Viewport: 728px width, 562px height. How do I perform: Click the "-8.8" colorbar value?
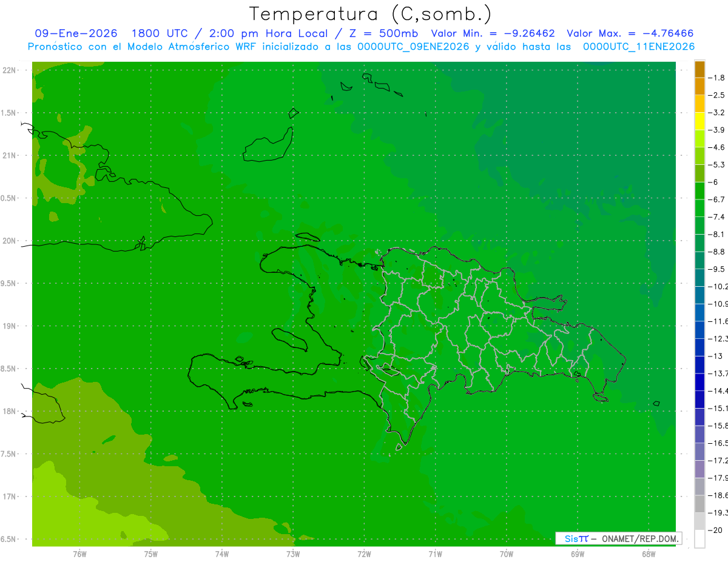(716, 252)
